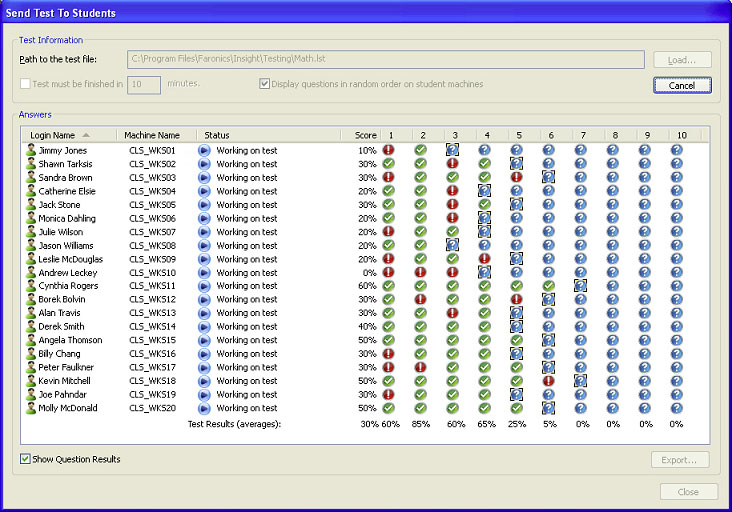The width and height of the screenshot is (732, 512).
Task: Click the Load... button
Action: pos(682,60)
